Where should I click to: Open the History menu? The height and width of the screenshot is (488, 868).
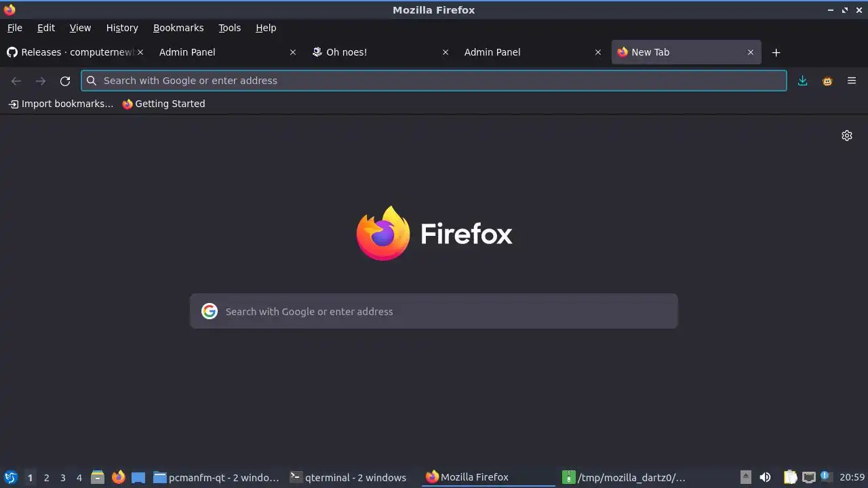pos(122,28)
